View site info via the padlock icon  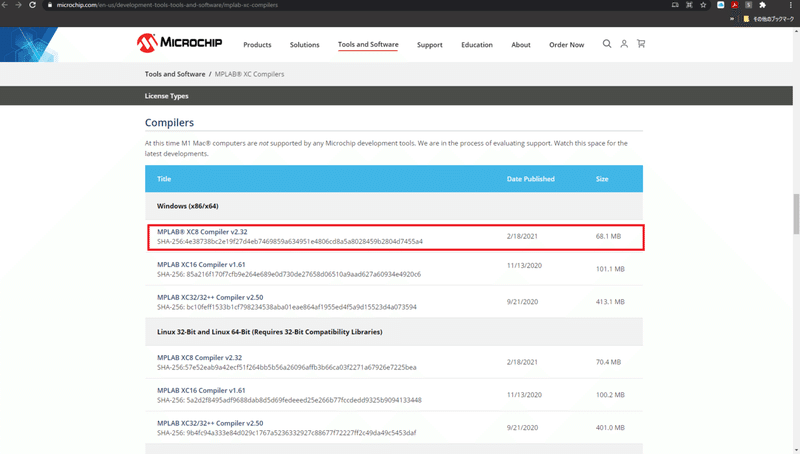pos(49,5)
